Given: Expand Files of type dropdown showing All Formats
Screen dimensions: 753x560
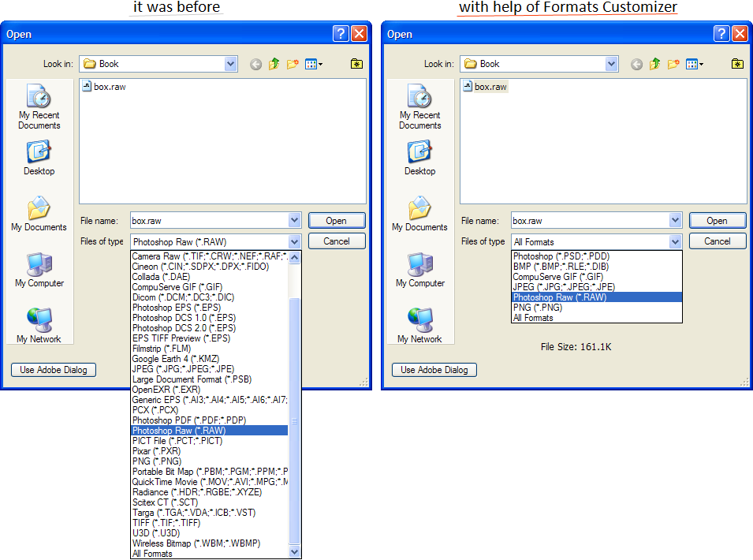Looking at the screenshot, I should [x=675, y=242].
